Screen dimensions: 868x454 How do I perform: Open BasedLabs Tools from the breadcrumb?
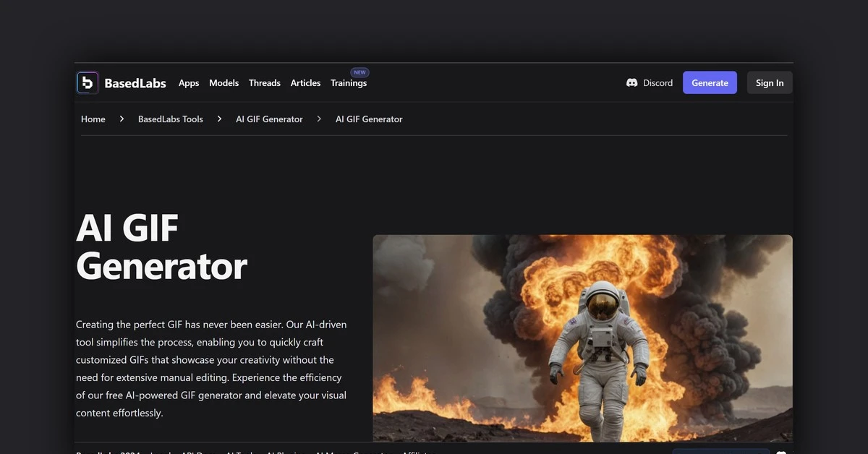pyautogui.click(x=170, y=119)
